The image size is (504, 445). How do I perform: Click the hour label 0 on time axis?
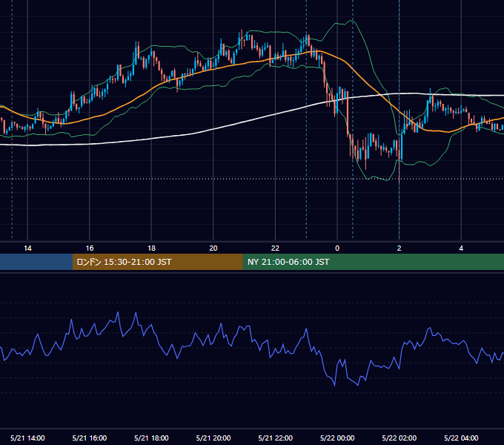(337, 248)
